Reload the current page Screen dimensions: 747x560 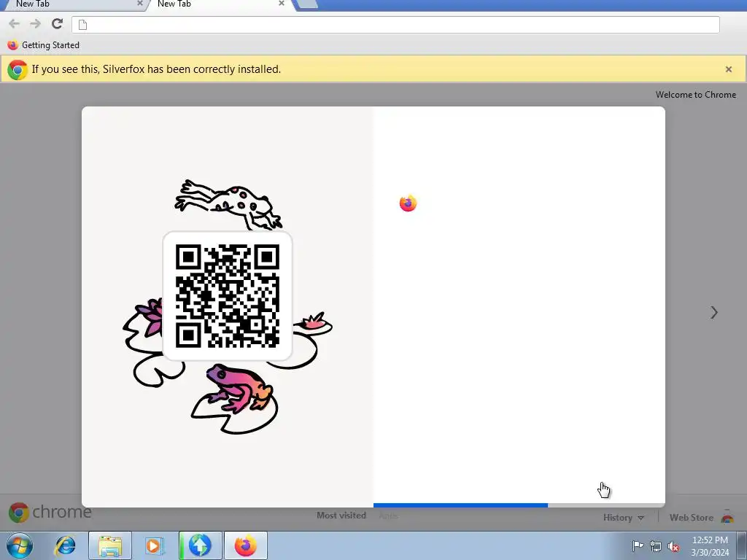coord(58,24)
